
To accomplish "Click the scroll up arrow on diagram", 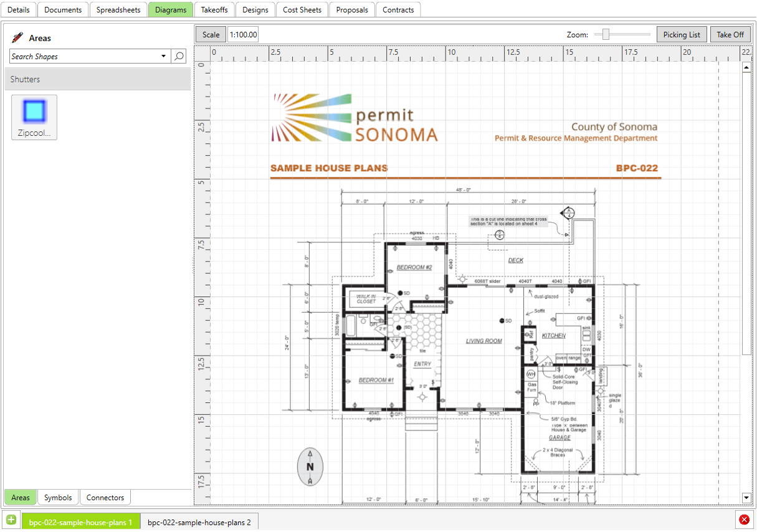I will point(746,67).
